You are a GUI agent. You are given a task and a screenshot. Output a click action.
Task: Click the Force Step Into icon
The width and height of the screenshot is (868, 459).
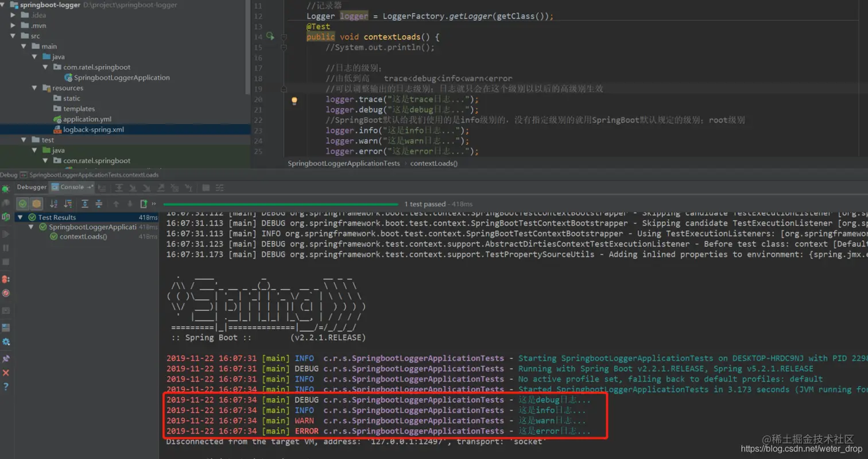click(x=146, y=187)
